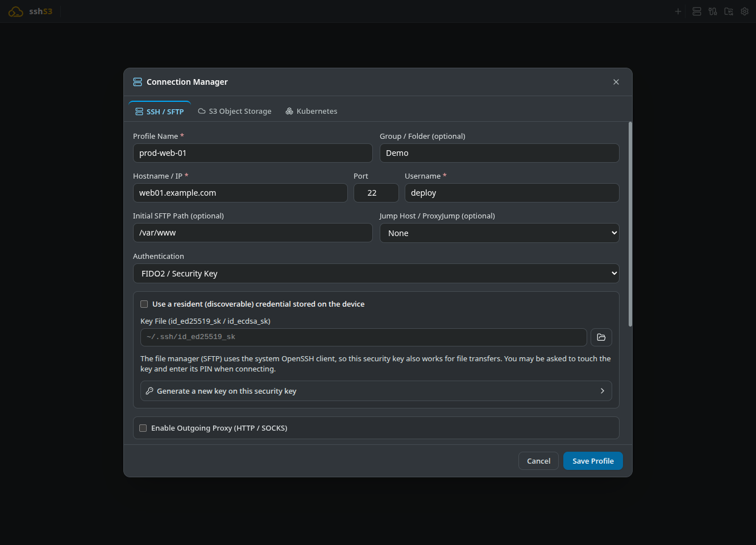
Task: Click the 'Connection Manager' dialog title
Action: point(187,82)
